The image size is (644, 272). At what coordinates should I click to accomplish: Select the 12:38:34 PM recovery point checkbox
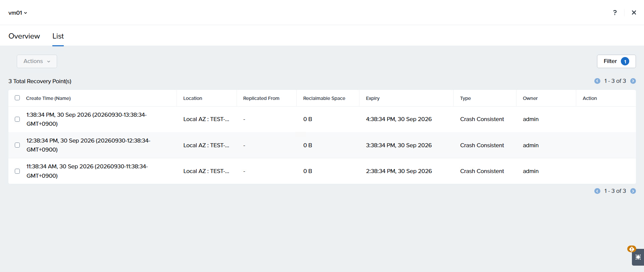tap(17, 145)
